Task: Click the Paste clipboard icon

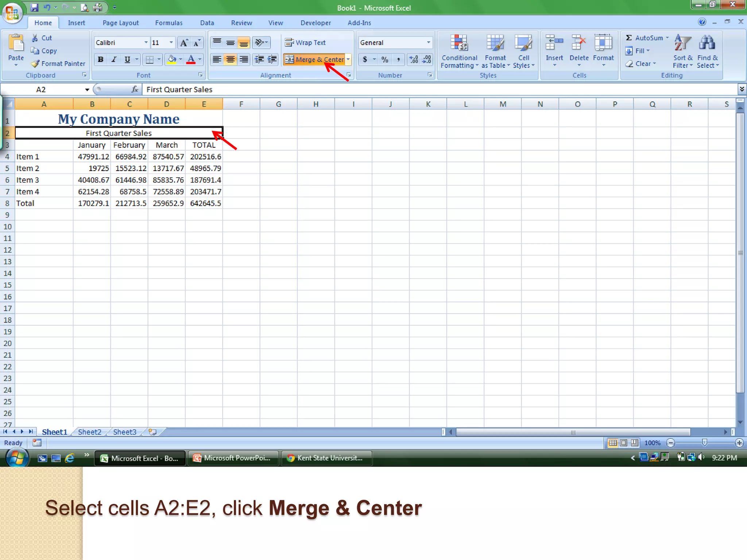Action: click(x=16, y=43)
